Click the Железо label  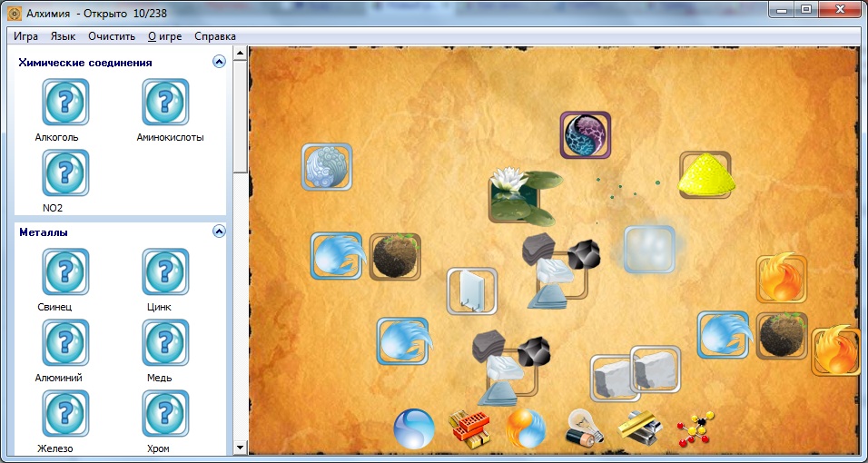[54, 448]
